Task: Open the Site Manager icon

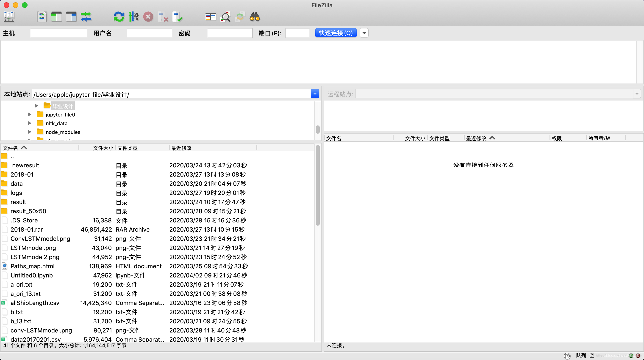Action: pyautogui.click(x=9, y=17)
